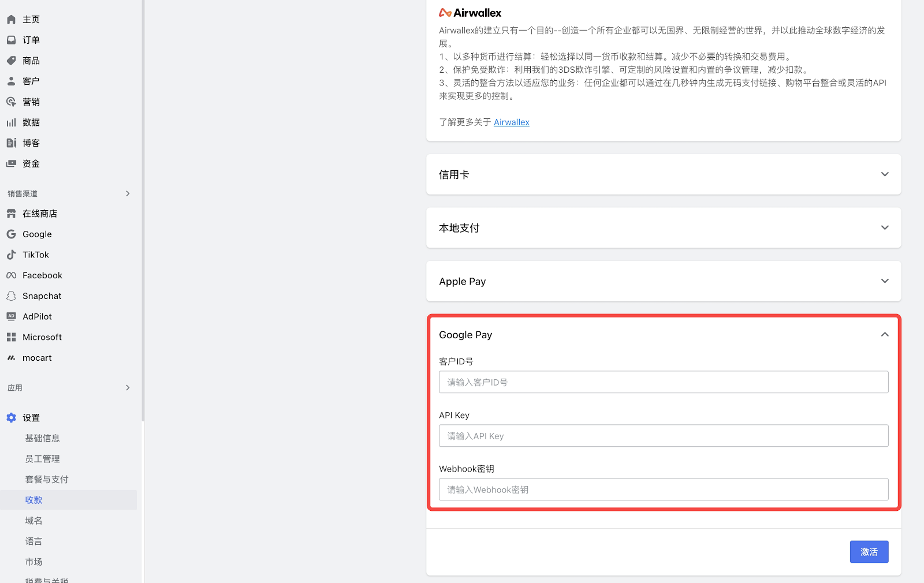The height and width of the screenshot is (583, 924).
Task: Open the Snapchat ghost icon
Action: tap(11, 296)
